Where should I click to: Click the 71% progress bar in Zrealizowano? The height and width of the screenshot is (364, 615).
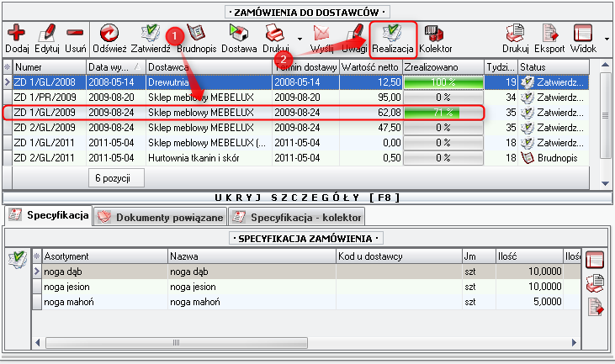click(443, 112)
